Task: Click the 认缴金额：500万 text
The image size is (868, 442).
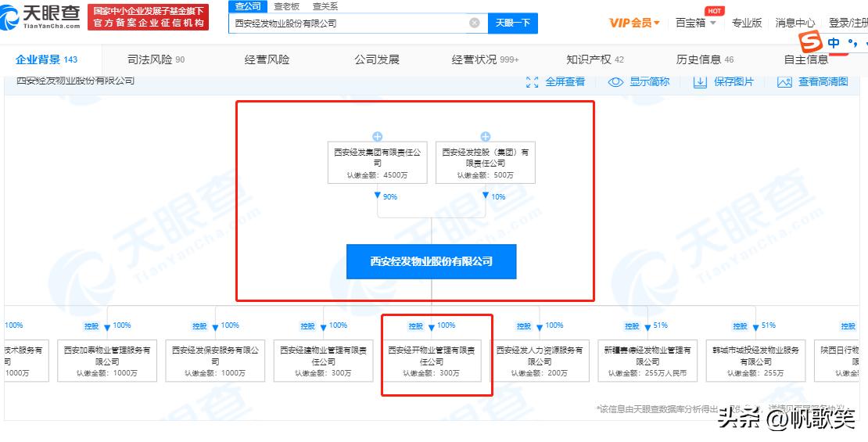Action: coord(486,175)
